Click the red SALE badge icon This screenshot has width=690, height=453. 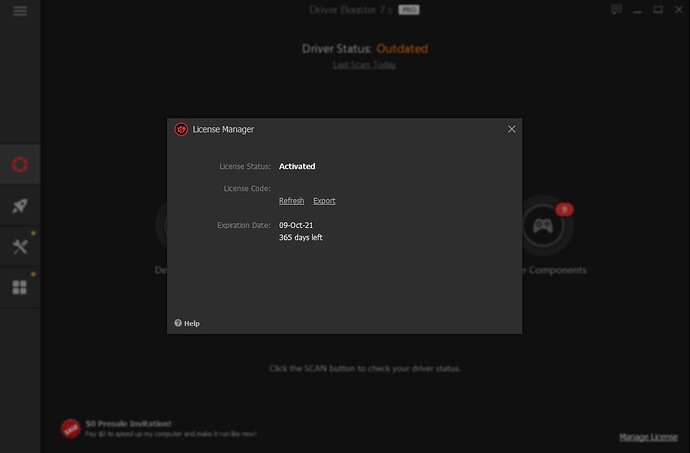[70, 428]
